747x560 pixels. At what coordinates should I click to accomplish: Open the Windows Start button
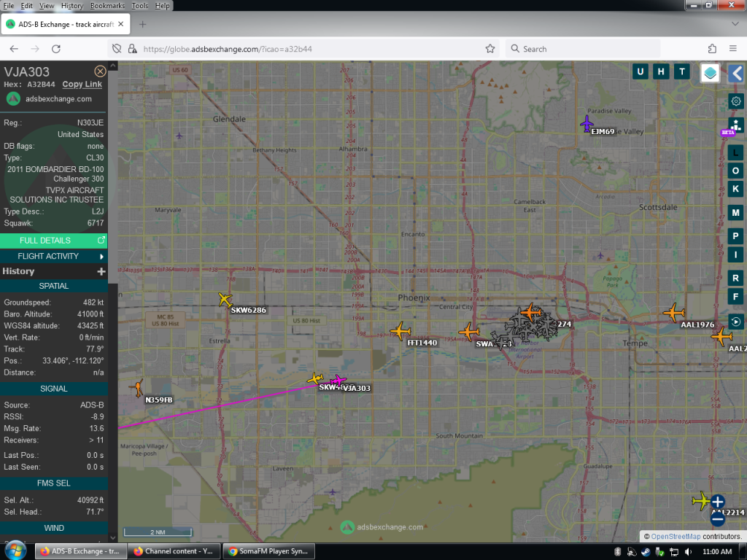point(16,551)
